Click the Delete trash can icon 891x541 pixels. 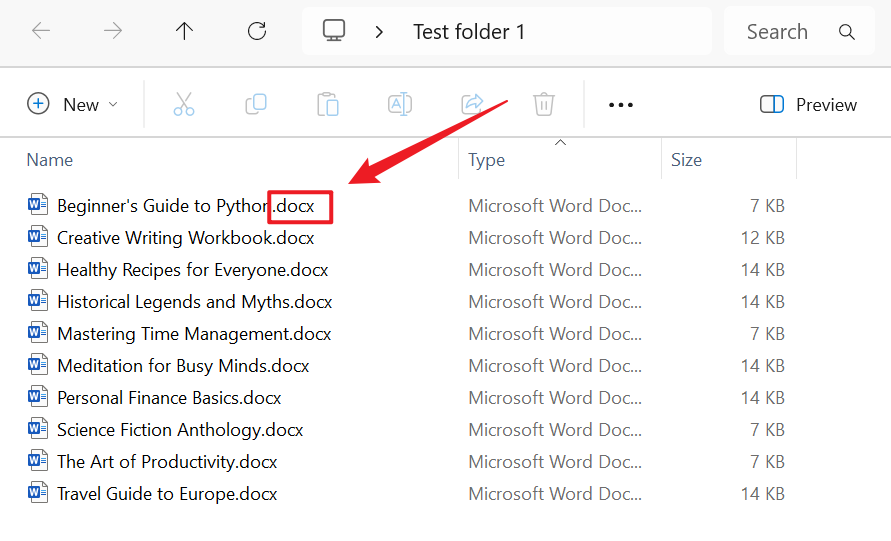[544, 104]
